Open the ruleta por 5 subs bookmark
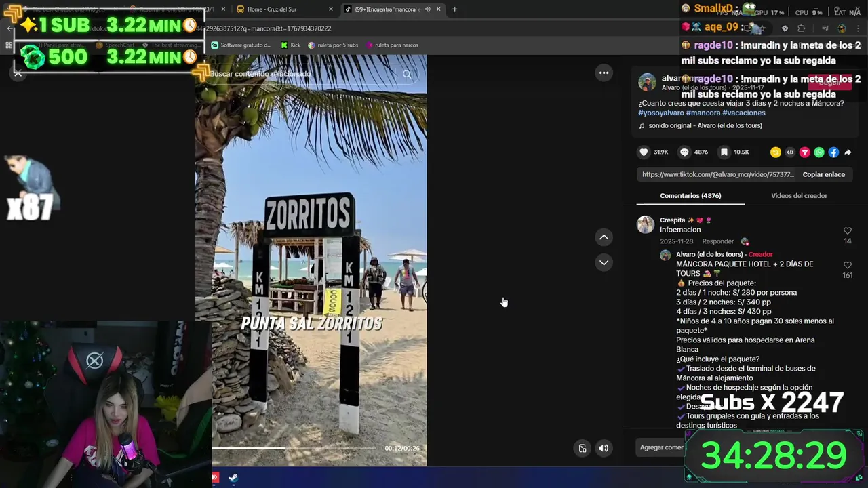Image resolution: width=868 pixels, height=488 pixels. pos(333,45)
